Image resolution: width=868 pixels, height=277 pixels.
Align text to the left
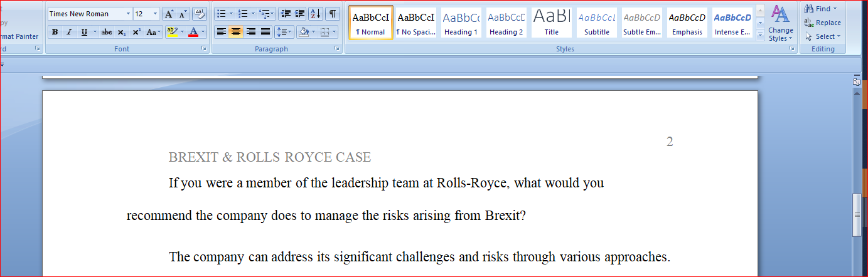221,32
